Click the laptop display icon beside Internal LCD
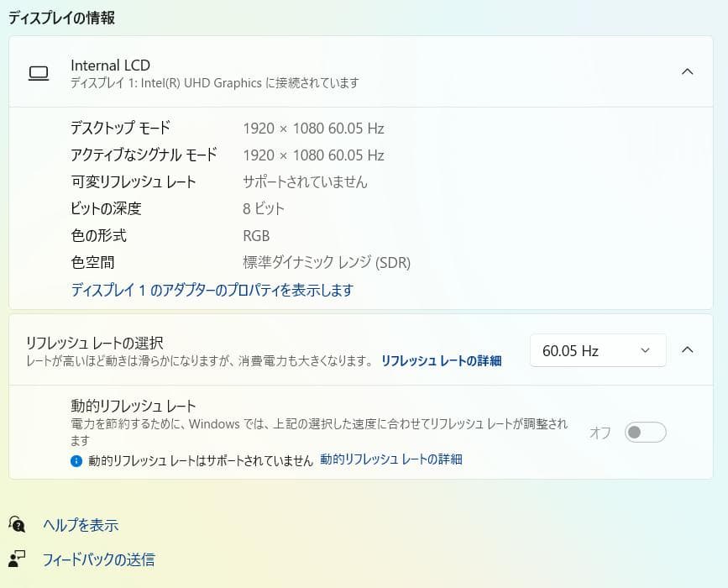This screenshot has width=728, height=588. point(39,73)
